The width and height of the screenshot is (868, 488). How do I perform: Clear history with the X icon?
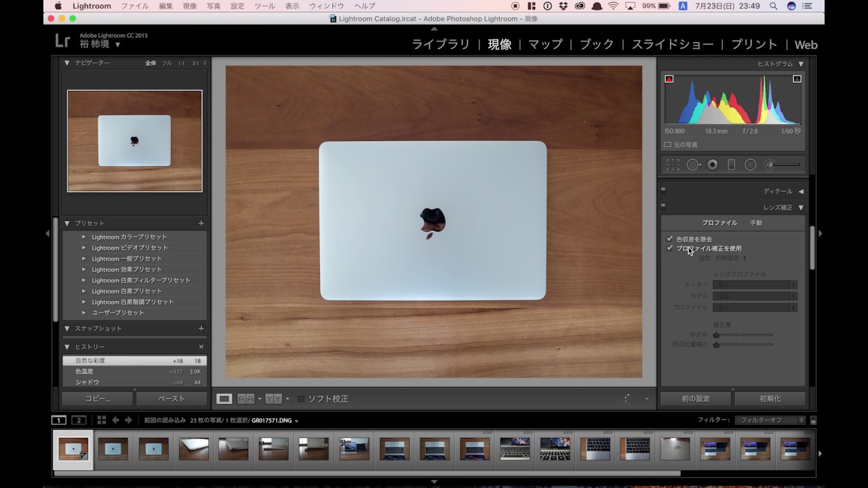click(201, 347)
